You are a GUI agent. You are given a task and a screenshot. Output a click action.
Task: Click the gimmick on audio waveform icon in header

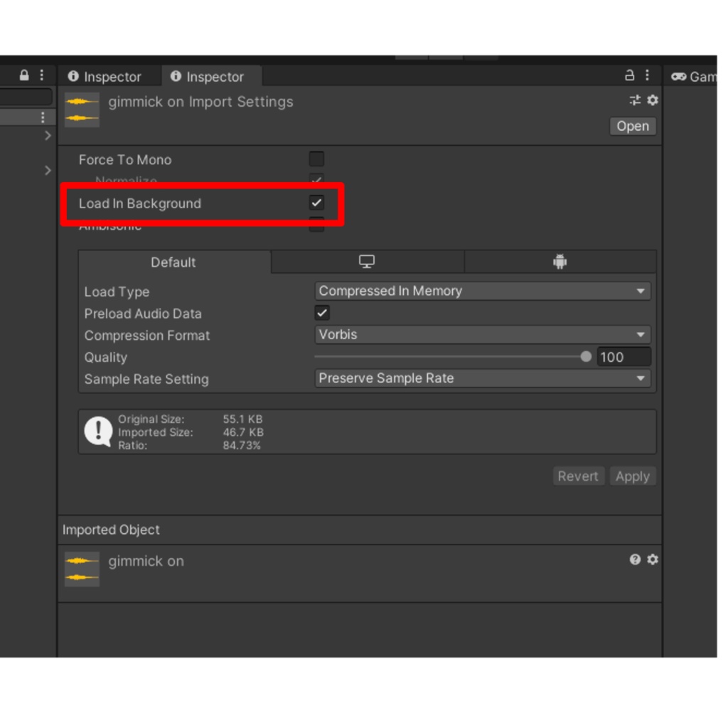point(82,109)
